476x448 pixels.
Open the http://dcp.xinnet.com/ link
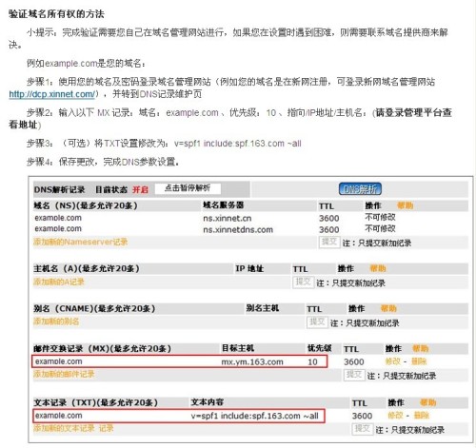[52, 94]
